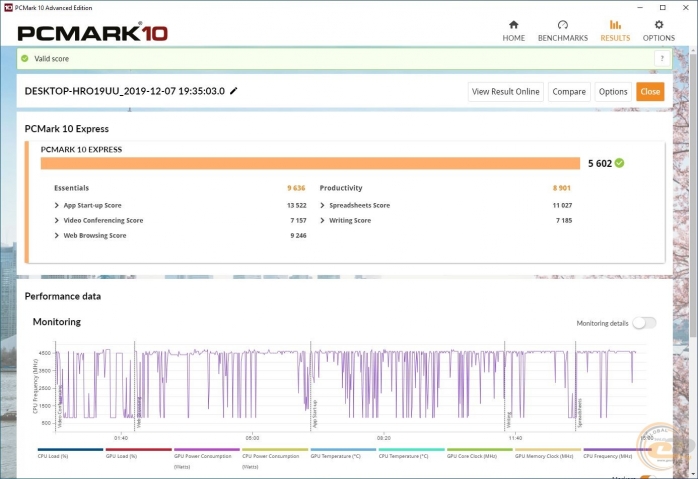Toggle the GPU Power Consumption legend series
The width and height of the screenshot is (698, 479).
[207, 459]
